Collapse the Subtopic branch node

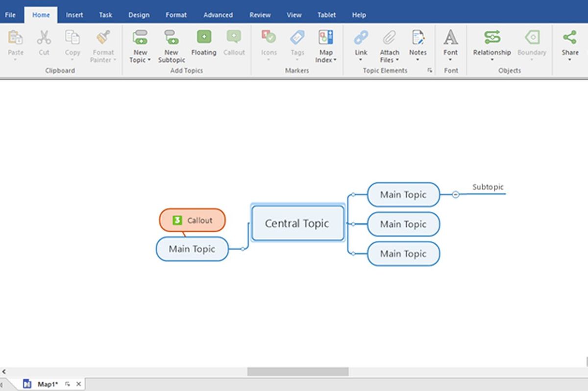point(456,194)
